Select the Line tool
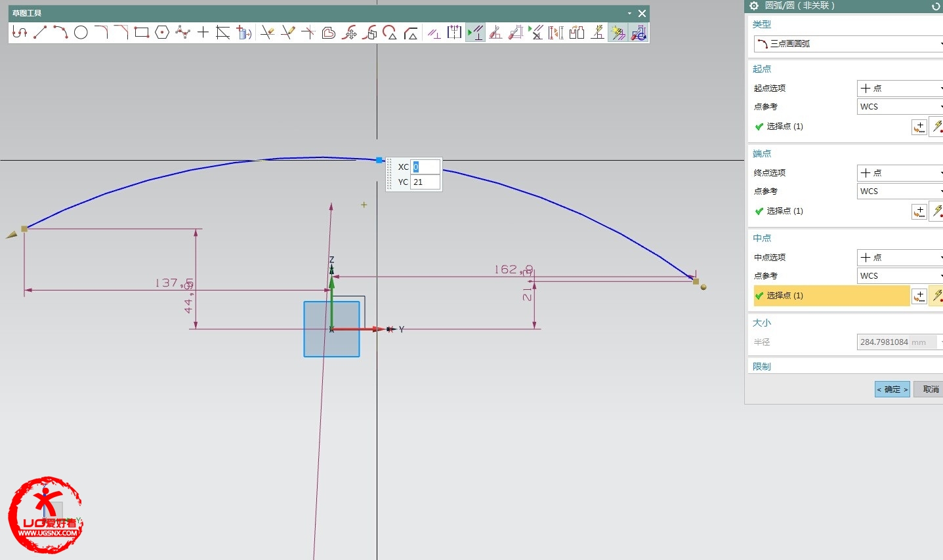Screen dimensions: 943x560 [40, 32]
